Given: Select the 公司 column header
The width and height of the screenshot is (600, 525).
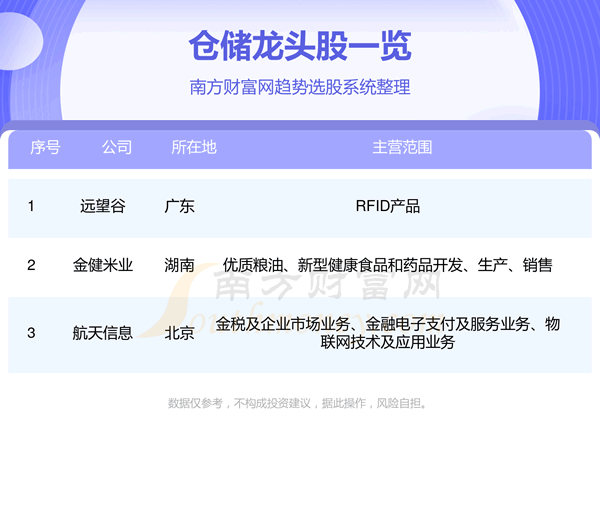Looking at the screenshot, I should (116, 147).
